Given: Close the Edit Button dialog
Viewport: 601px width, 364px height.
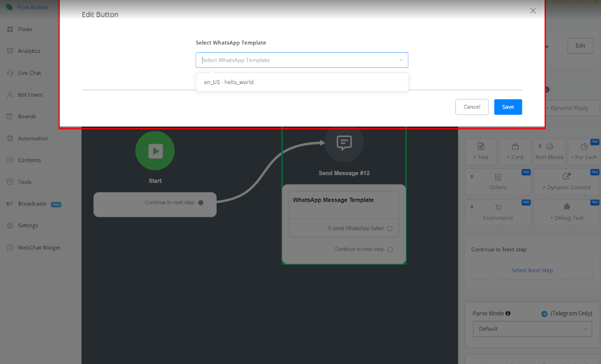Looking at the screenshot, I should [532, 11].
